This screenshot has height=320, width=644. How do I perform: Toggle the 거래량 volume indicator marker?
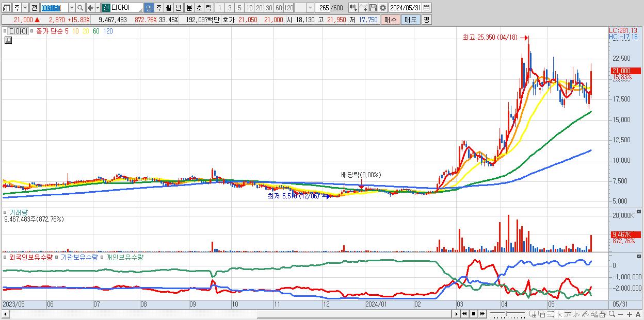[x=6, y=212]
